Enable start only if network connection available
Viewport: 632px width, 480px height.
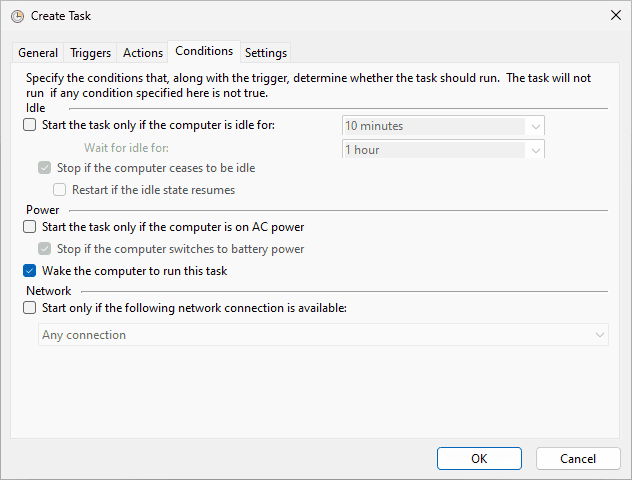tap(30, 308)
